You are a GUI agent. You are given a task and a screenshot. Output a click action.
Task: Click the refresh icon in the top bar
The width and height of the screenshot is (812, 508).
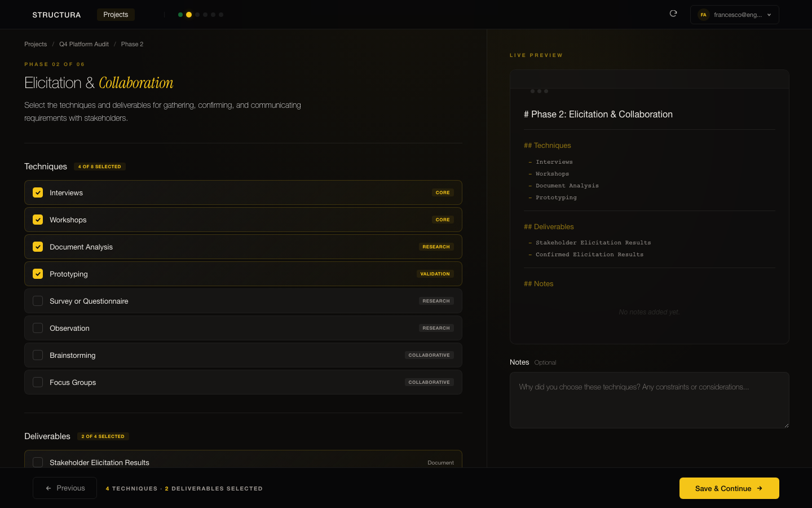[673, 12]
